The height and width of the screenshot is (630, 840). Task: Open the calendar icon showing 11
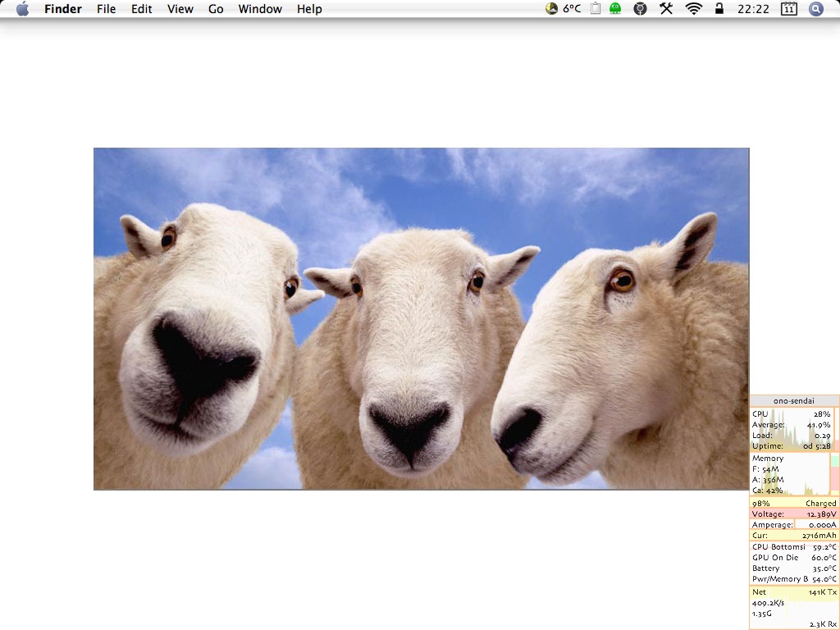(789, 8)
